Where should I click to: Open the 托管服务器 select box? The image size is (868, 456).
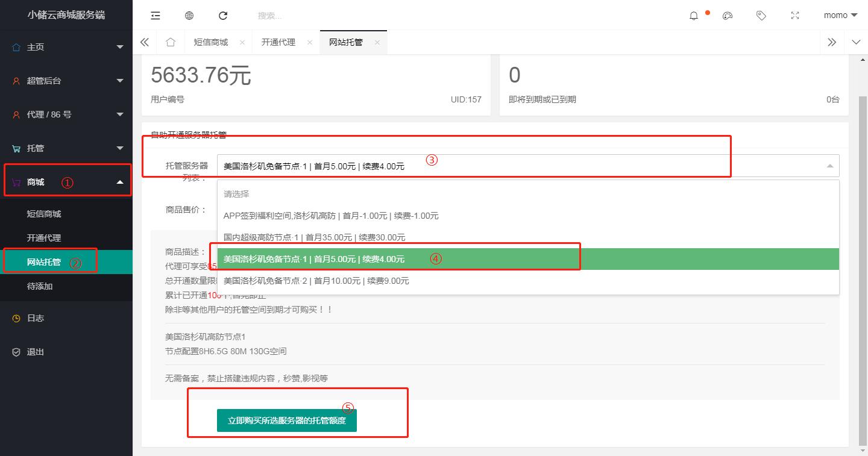(x=528, y=166)
